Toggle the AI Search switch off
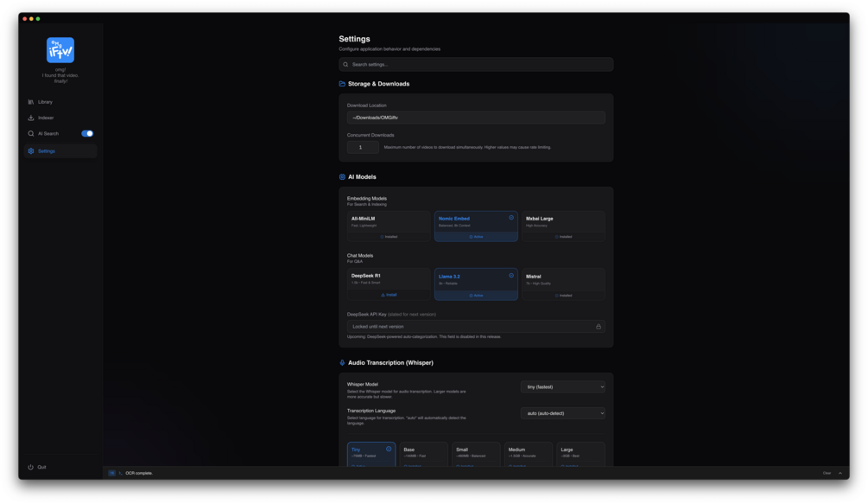 click(x=87, y=133)
